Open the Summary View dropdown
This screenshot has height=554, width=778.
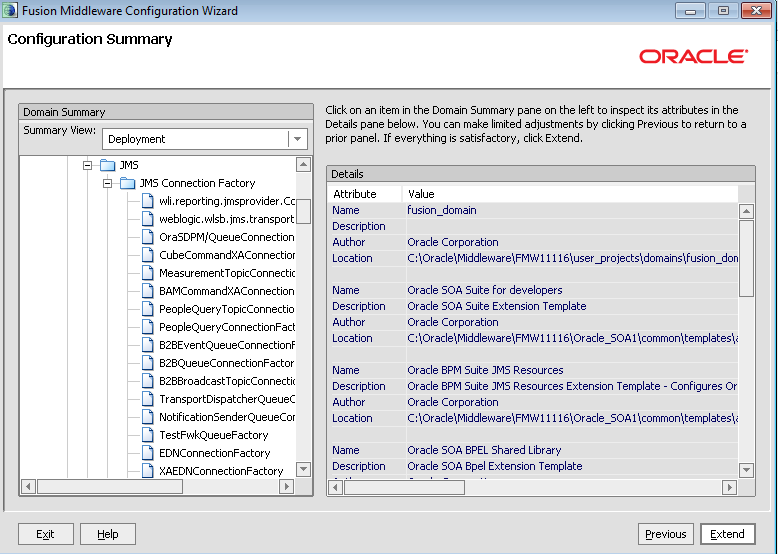click(x=297, y=139)
